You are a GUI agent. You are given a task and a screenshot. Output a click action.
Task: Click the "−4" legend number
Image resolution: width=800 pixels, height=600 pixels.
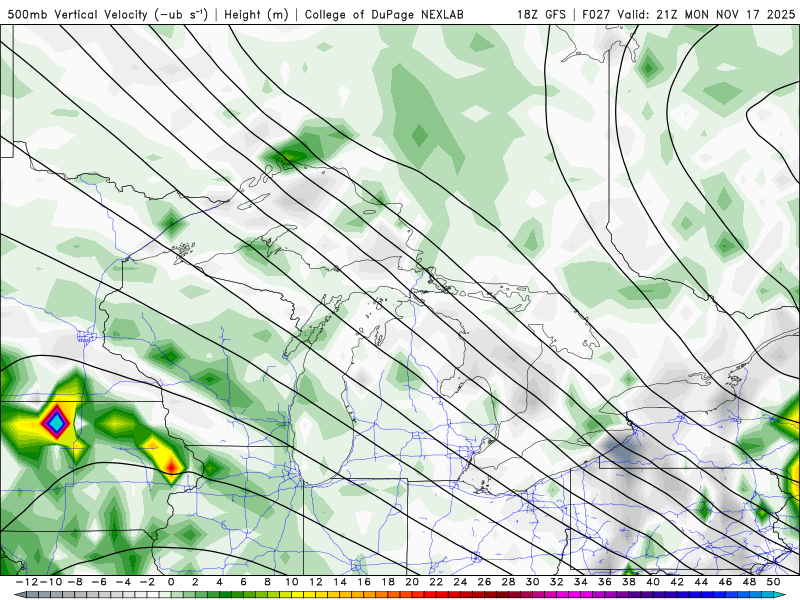123,582
